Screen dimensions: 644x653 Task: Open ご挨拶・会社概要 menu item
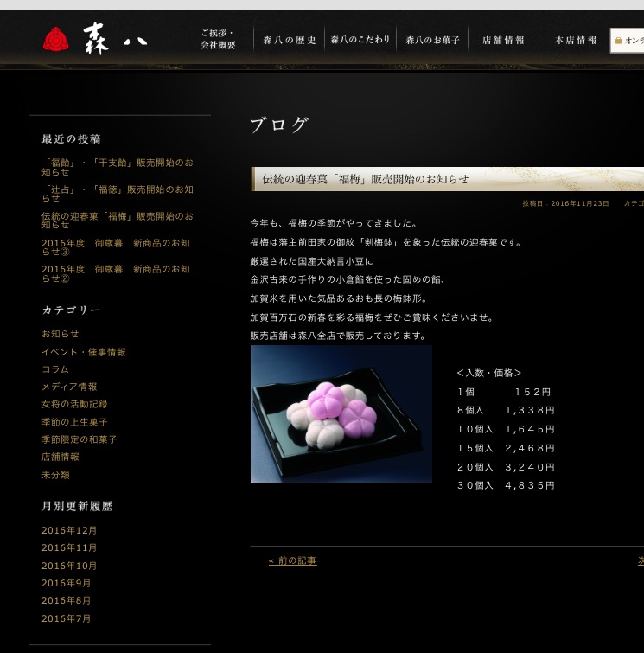pyautogui.click(x=218, y=39)
